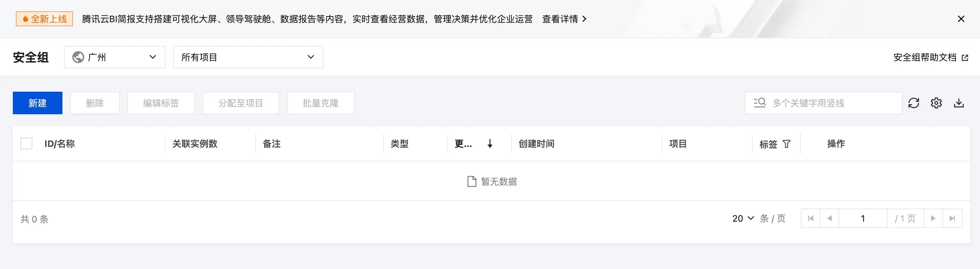Select the header checkbox to select all rows
The image size is (980, 269).
pos(26,144)
